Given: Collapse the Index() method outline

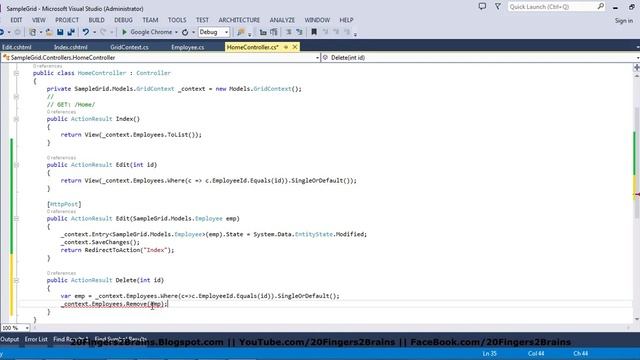Looking at the screenshot, I should pos(16,119).
